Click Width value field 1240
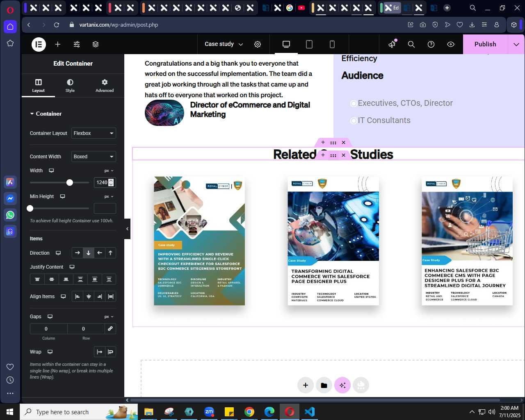Viewport: 525px width, 420px height. [x=105, y=183]
